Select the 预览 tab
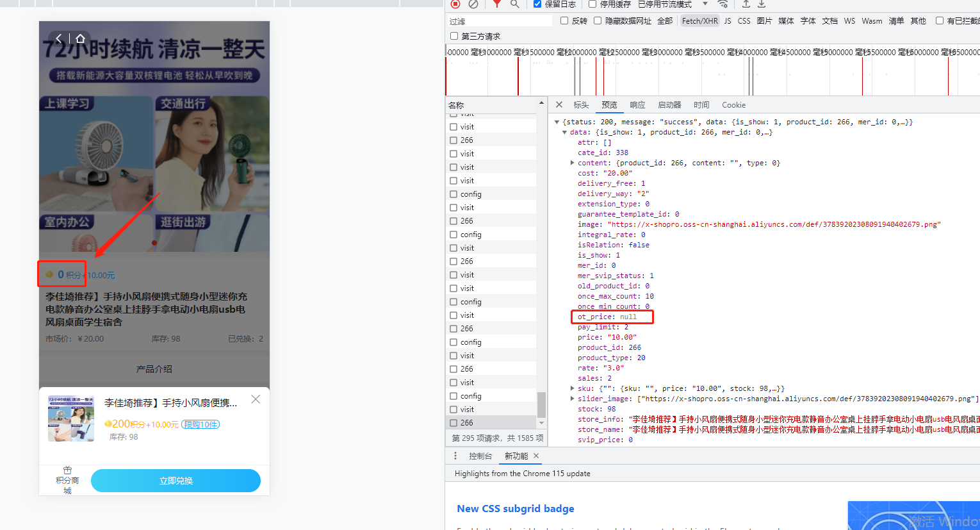980x530 pixels. (x=609, y=104)
